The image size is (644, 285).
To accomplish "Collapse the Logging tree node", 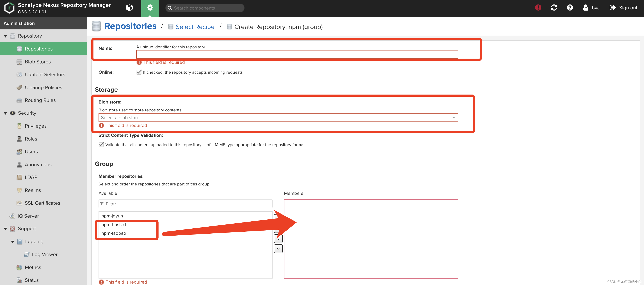I will tap(13, 242).
